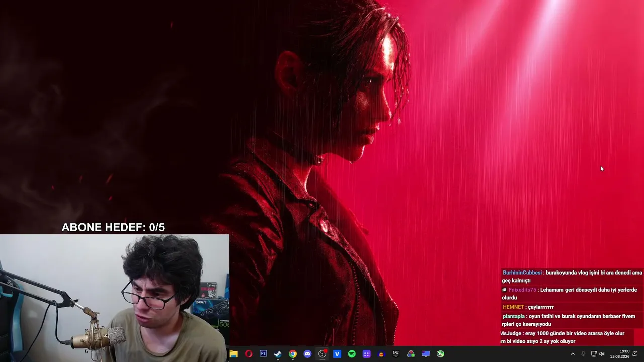
Task: Open the Epic Games Launcher icon
Action: tap(396, 354)
